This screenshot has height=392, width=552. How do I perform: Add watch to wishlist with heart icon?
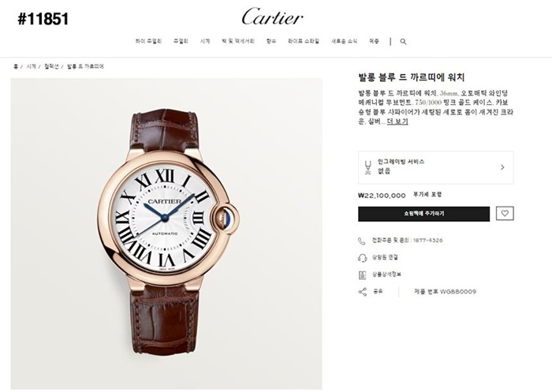point(505,214)
